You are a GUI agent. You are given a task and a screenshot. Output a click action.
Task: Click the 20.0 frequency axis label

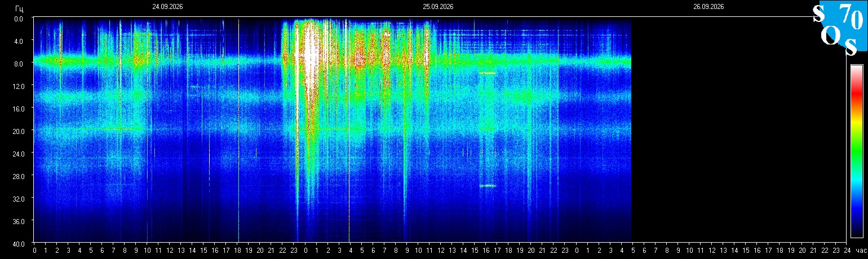tap(18, 131)
